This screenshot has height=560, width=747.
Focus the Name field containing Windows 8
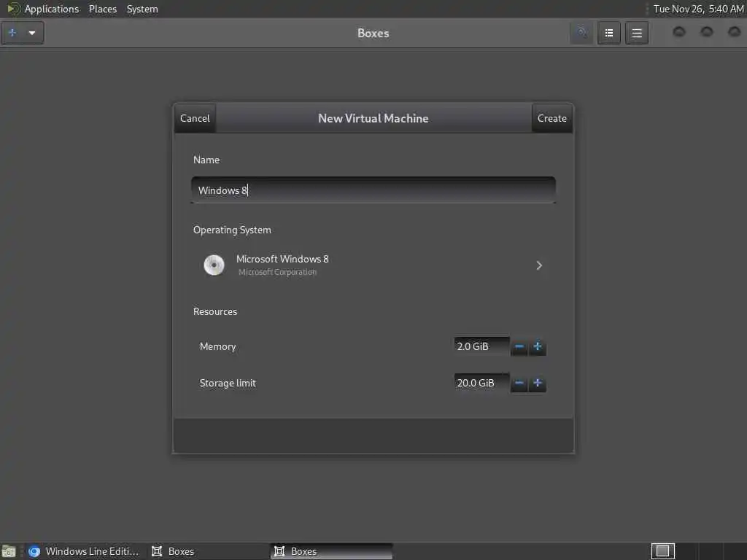(x=373, y=190)
